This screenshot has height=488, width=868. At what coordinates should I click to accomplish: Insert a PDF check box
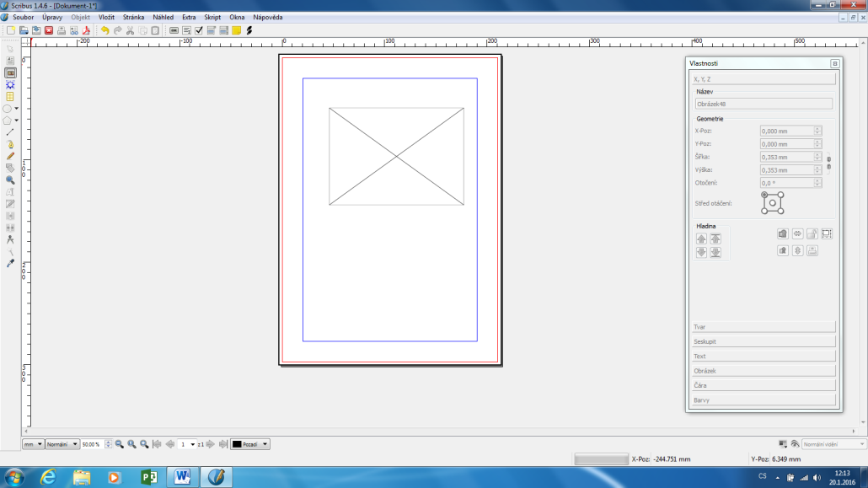(x=199, y=30)
